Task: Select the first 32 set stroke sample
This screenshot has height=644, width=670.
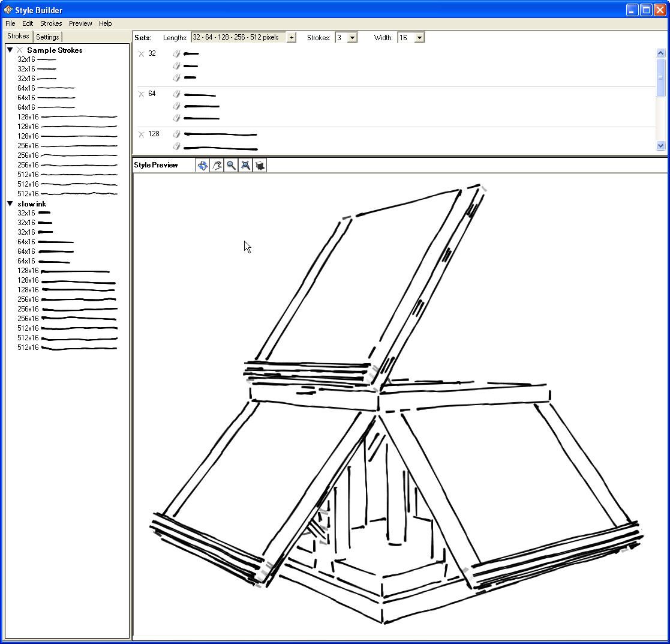Action: click(191, 54)
